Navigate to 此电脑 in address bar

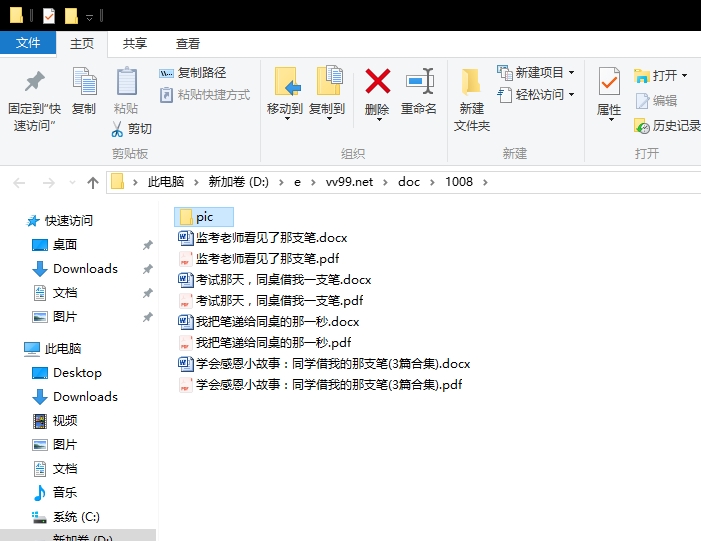[x=166, y=182]
